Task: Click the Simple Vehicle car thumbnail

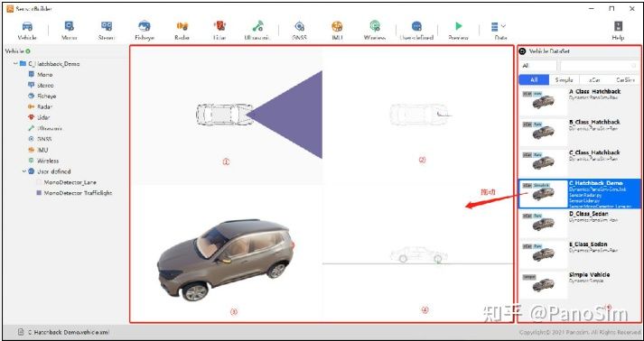Action: click(x=543, y=285)
